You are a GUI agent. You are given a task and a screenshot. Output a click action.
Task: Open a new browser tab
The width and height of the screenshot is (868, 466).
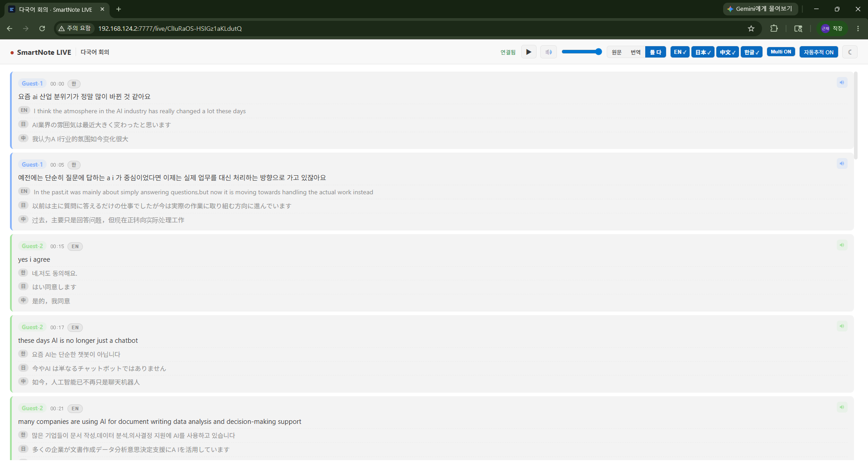click(x=119, y=9)
